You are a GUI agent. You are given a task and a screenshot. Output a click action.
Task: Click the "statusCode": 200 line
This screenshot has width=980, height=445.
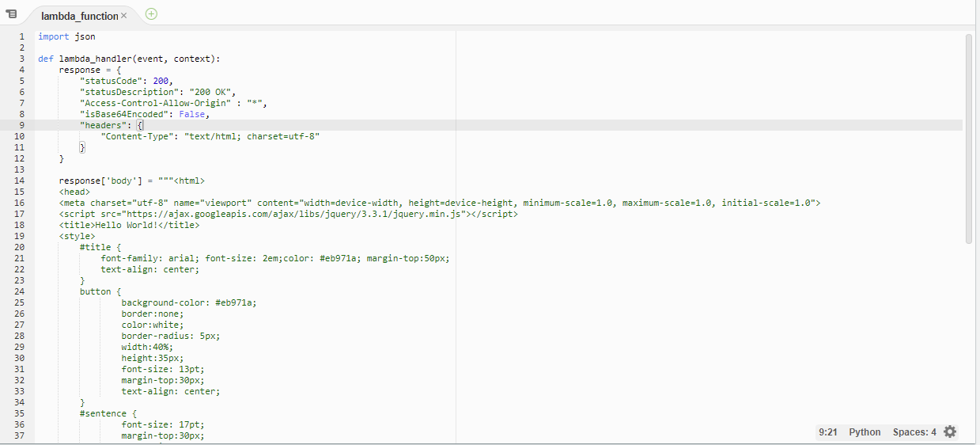point(126,81)
